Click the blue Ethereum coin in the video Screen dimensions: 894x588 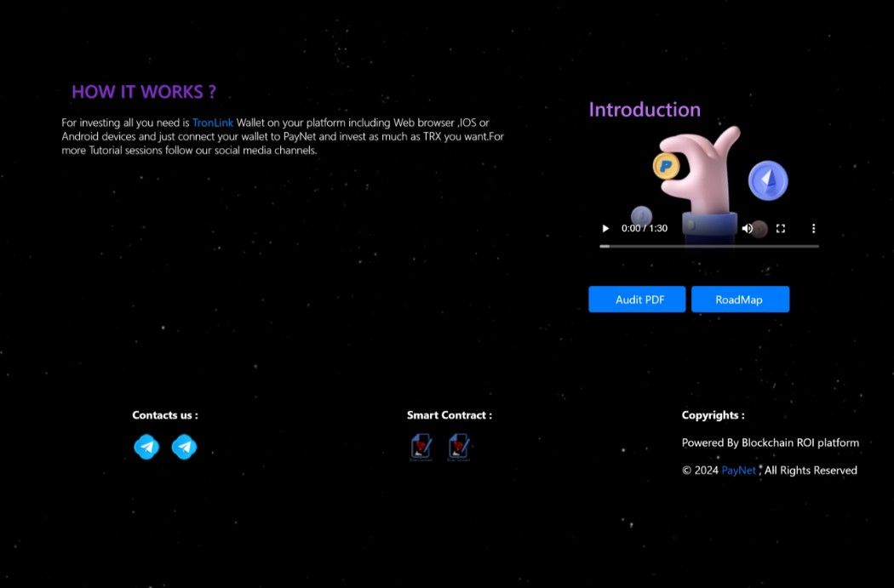[x=768, y=180]
